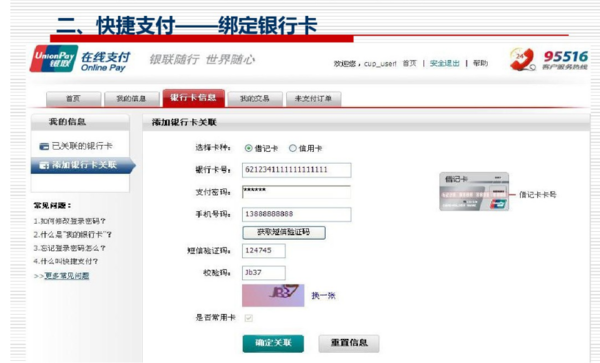
Task: Open the 我的交易 tab
Action: [255, 99]
